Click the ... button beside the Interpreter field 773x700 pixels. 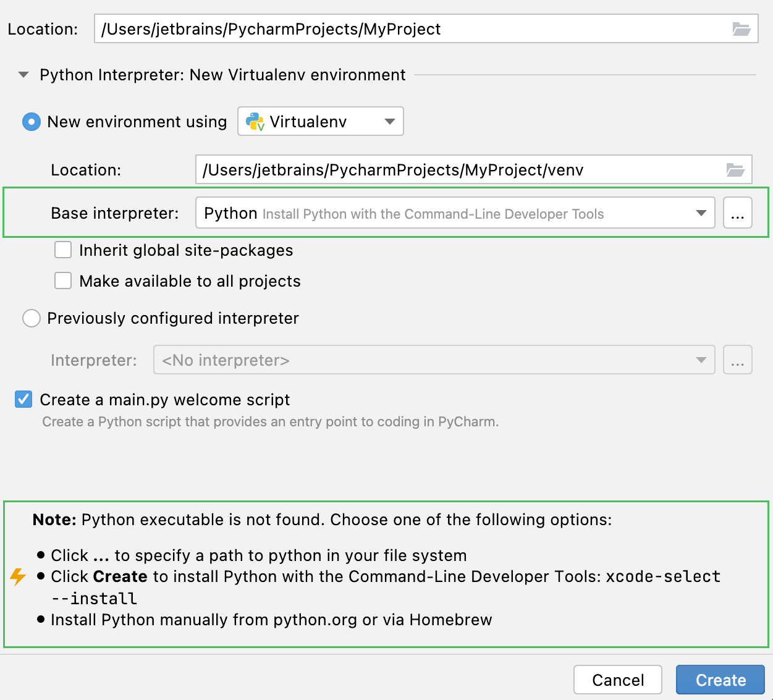737,360
